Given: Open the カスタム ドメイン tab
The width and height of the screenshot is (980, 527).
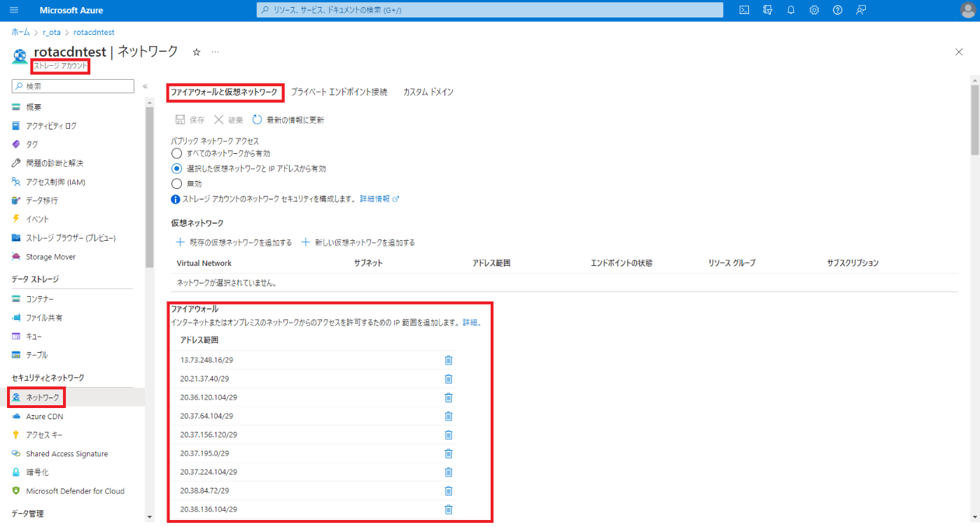Looking at the screenshot, I should tap(428, 91).
